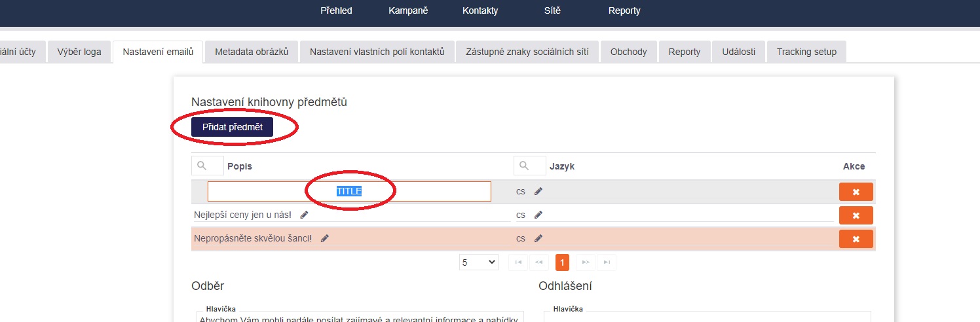Select page 1 in pagination
The width and height of the screenshot is (980, 322).
tap(562, 262)
